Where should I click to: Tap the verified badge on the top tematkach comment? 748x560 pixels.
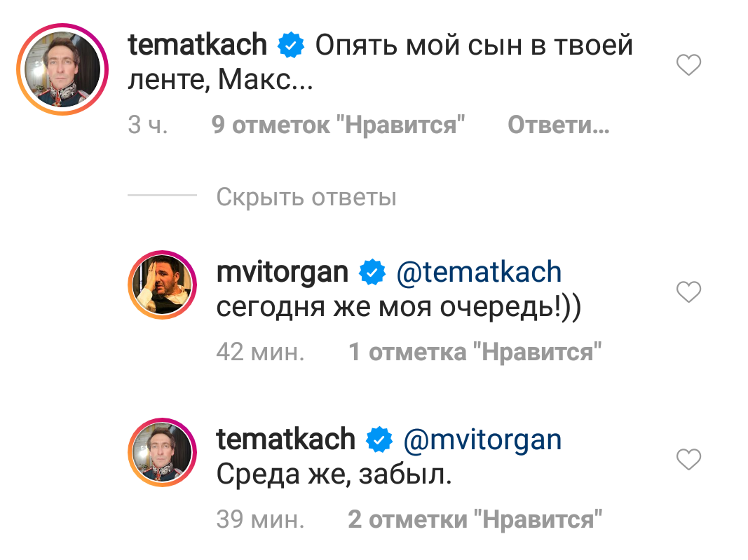[291, 46]
